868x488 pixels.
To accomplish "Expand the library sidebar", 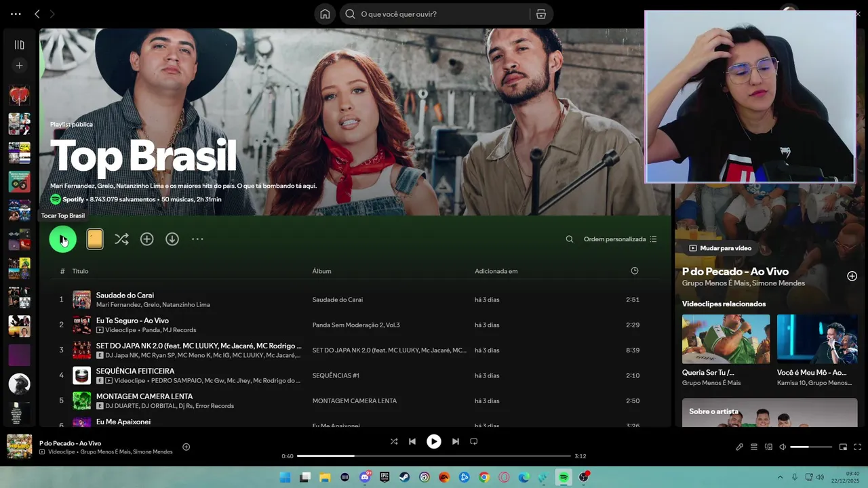I will point(19,45).
